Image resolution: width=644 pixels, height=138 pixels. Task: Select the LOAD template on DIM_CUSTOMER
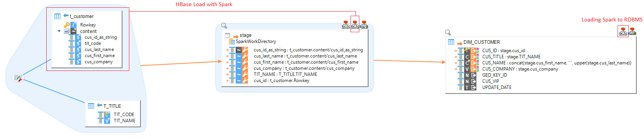(623, 31)
